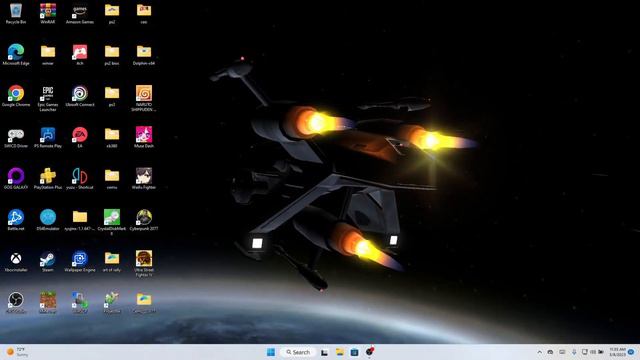The width and height of the screenshot is (640, 360).
Task: Open the DS4Emulator desktop icon
Action: click(48, 220)
